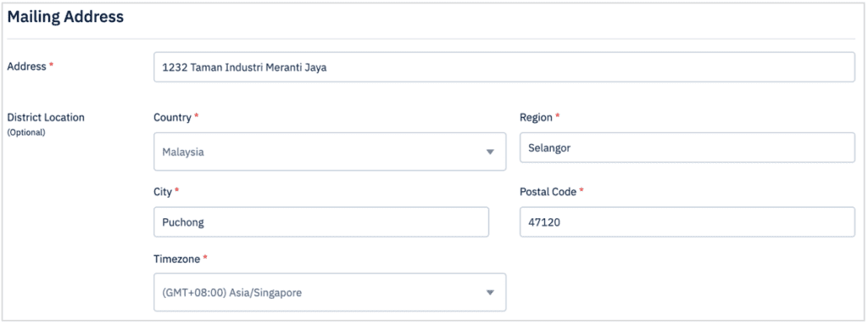Select the City field containing Puchong

[321, 221]
